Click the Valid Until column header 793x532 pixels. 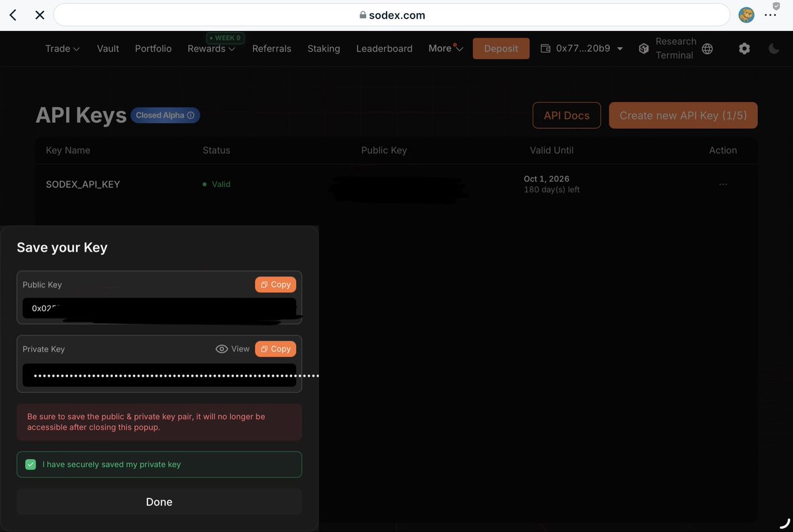[552, 150]
